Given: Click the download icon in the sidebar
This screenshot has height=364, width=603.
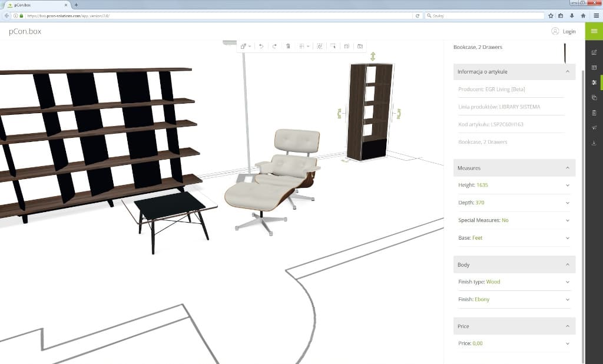Looking at the screenshot, I should (594, 143).
